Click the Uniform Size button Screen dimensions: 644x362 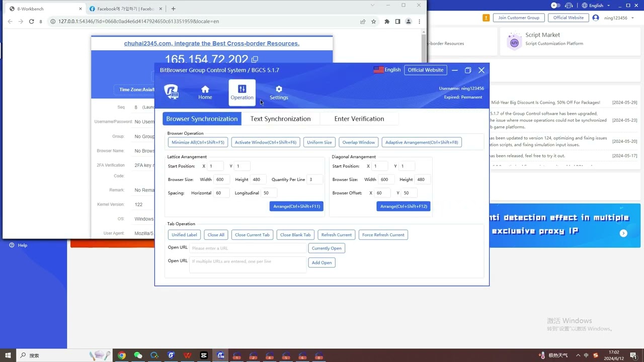click(319, 142)
